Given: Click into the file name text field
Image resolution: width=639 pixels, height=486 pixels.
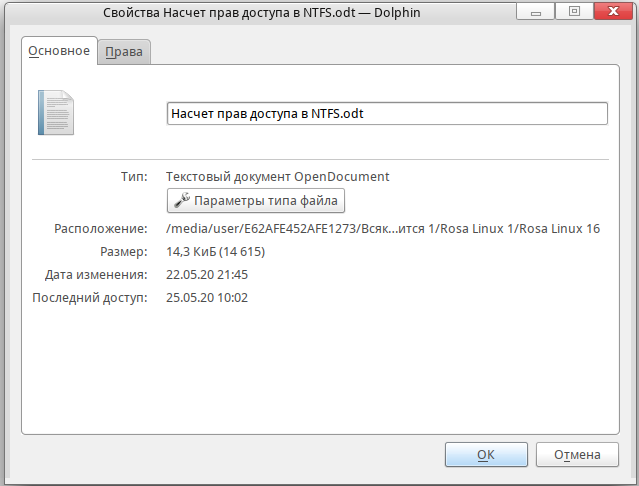Looking at the screenshot, I should click(386, 113).
